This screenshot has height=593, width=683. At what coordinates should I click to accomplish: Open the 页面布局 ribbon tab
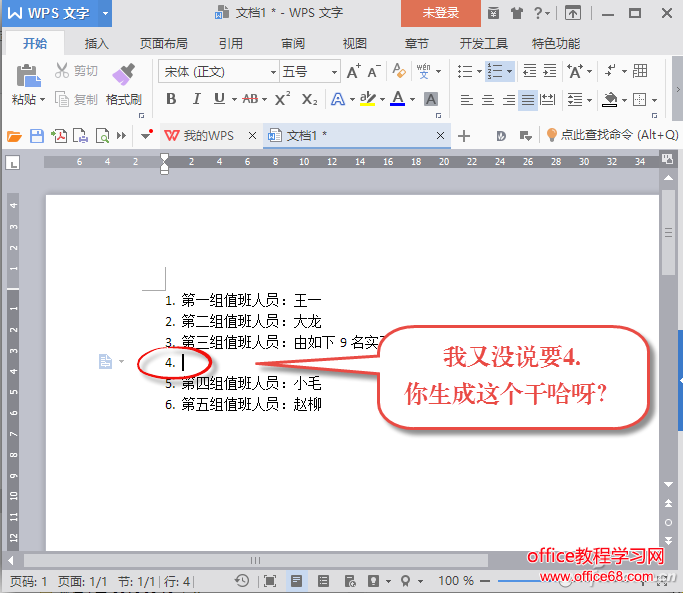164,44
